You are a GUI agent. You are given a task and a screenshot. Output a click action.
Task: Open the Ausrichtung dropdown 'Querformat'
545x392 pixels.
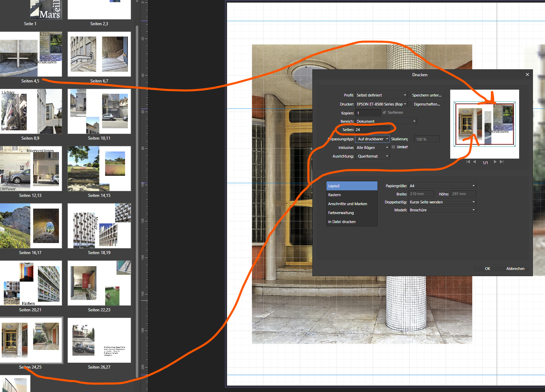coord(373,156)
